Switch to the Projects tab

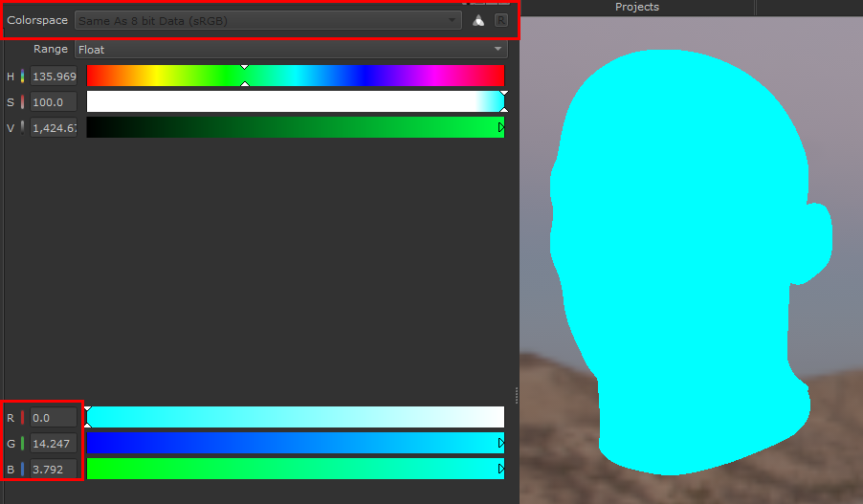(x=636, y=7)
